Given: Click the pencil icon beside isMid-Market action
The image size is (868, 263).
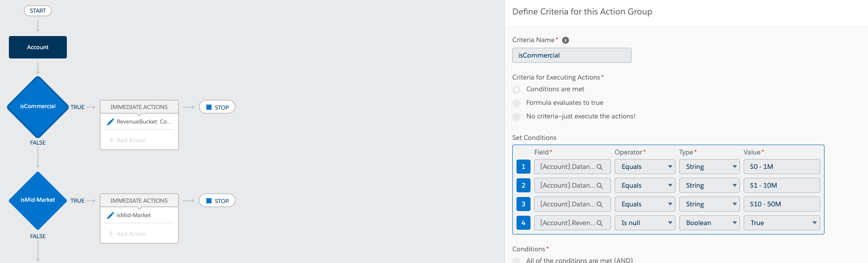Looking at the screenshot, I should 111,215.
